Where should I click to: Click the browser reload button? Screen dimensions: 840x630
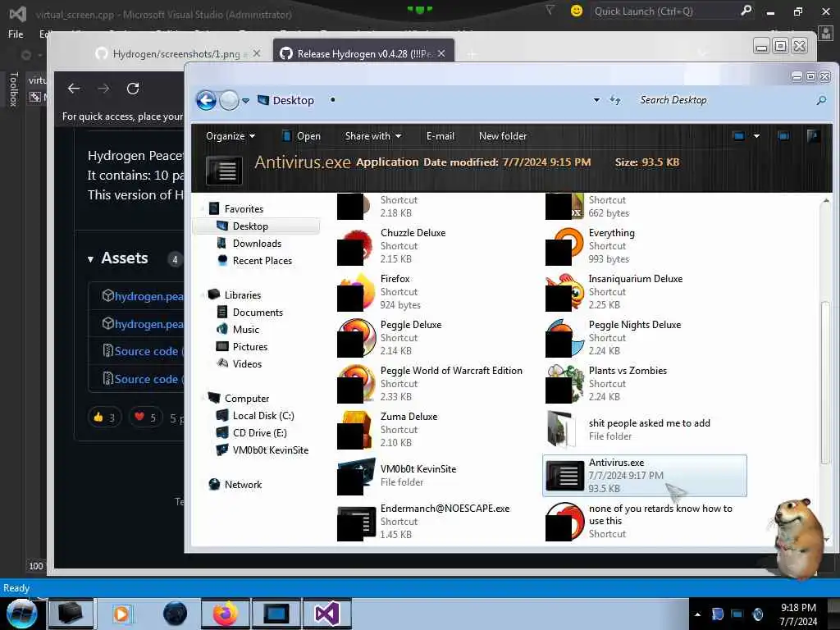[x=133, y=89]
